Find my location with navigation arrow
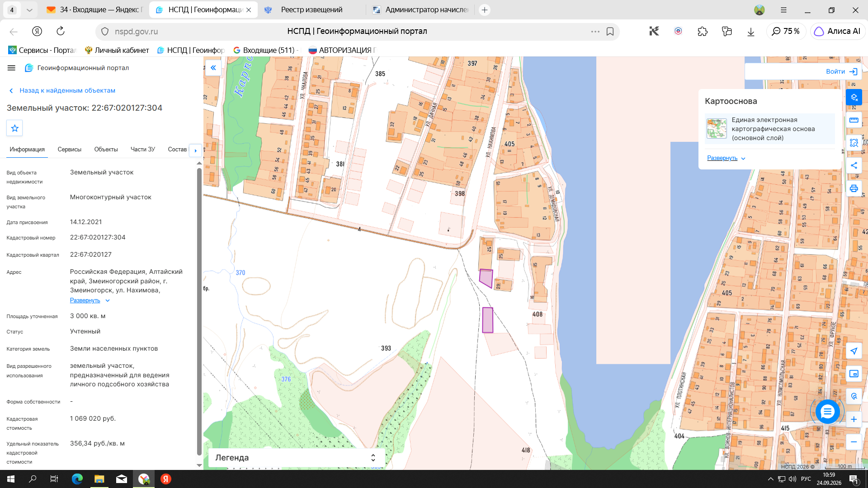The width and height of the screenshot is (868, 488). (854, 351)
